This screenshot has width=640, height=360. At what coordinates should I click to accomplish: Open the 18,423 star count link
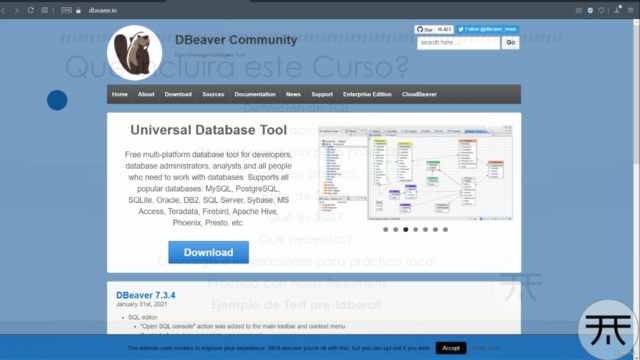444,29
